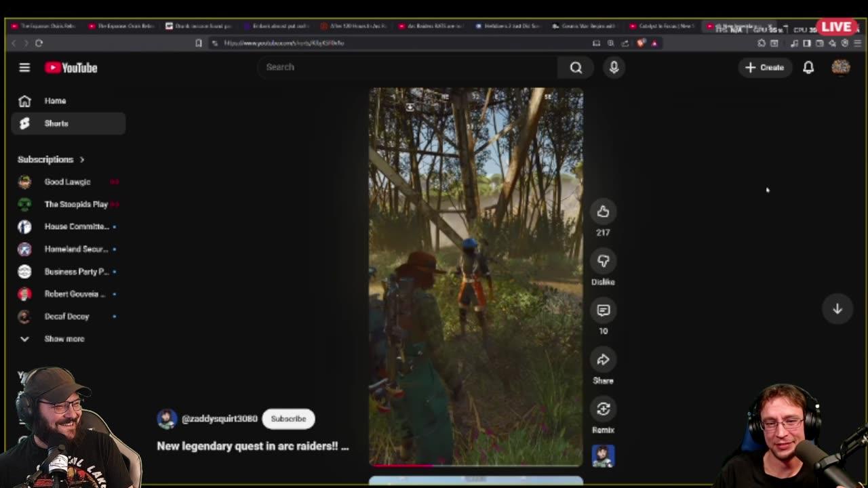Open comments on the short
868x488 pixels.
[603, 310]
